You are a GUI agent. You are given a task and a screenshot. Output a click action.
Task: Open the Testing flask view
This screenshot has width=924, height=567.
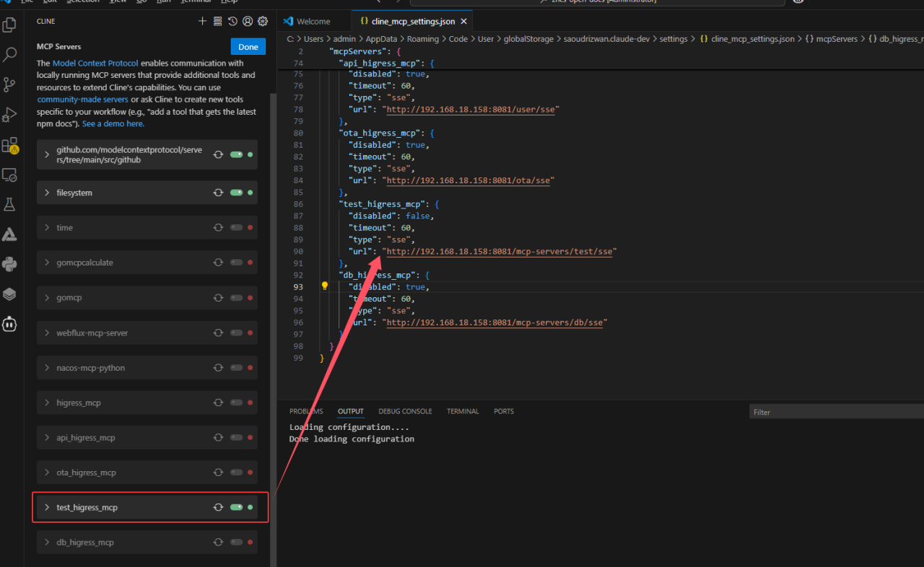point(10,205)
